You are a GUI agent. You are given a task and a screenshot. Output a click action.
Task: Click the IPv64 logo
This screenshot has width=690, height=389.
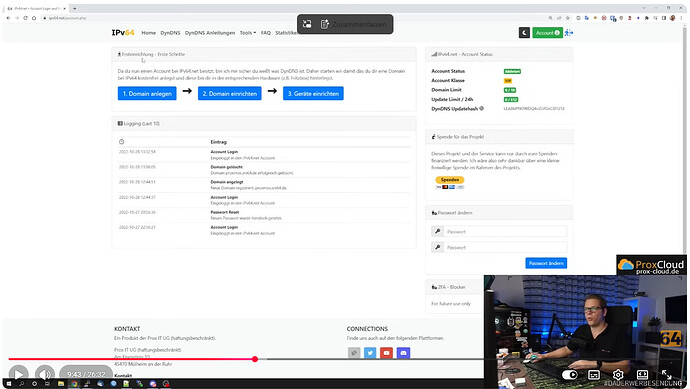pyautogui.click(x=123, y=33)
